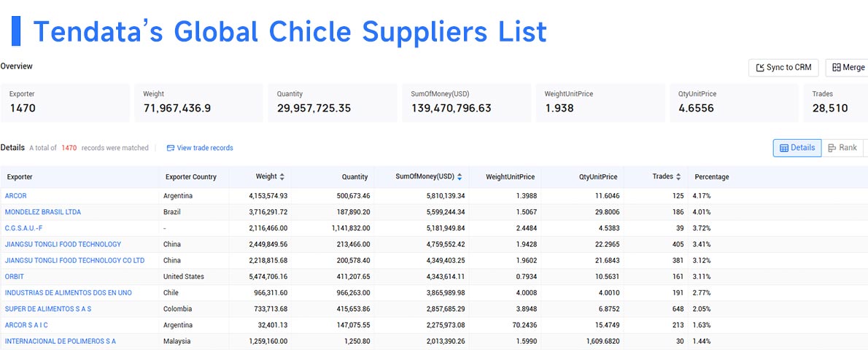Open C.G.S.A.U.-F exporter link
This screenshot has height=357, width=868.
click(x=24, y=228)
